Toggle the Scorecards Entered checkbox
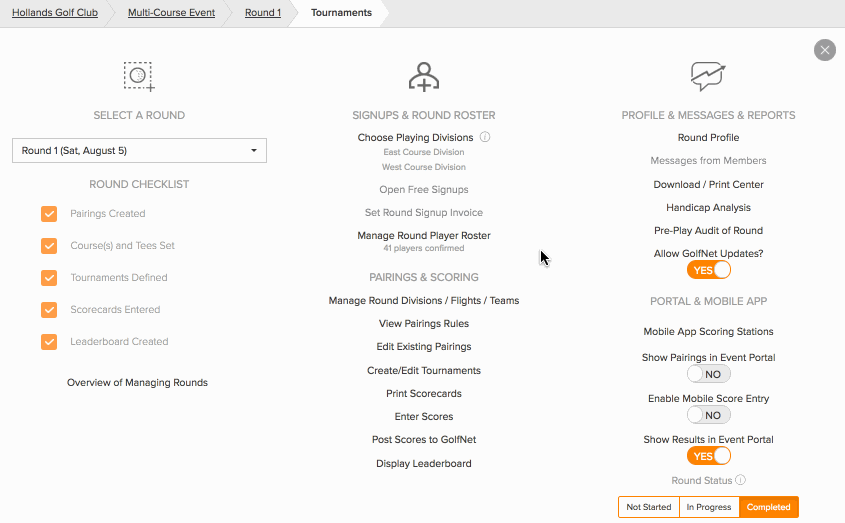This screenshot has width=845, height=523. point(49,309)
